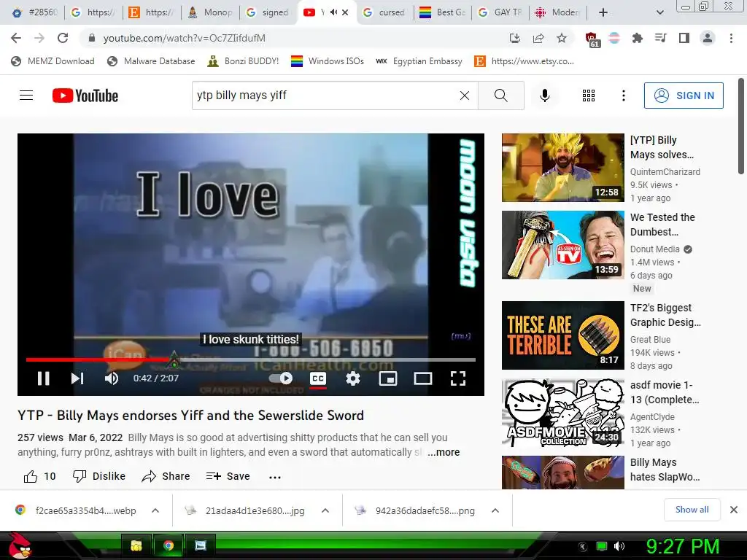Click the address bar URL
Viewport: 747px width, 560px height.
[184, 38]
